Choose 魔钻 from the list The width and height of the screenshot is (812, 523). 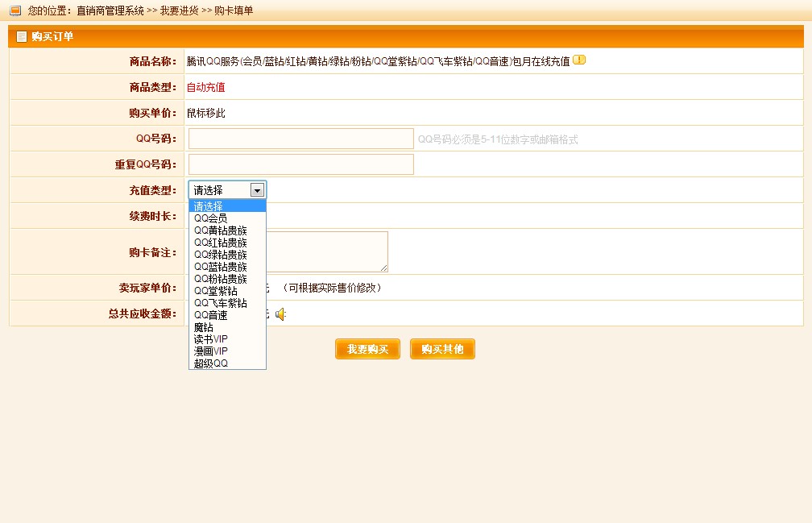point(227,327)
